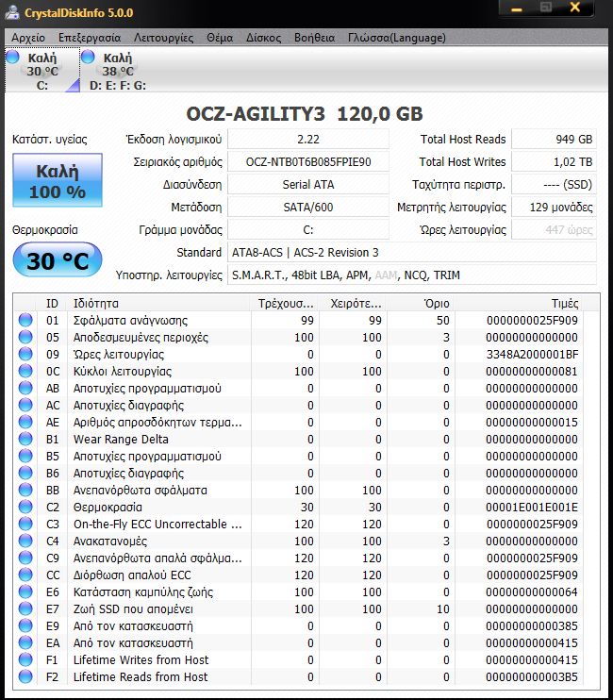Click the Τρέχουσ... column header
Screen dimensions: 613x700
(x=285, y=304)
